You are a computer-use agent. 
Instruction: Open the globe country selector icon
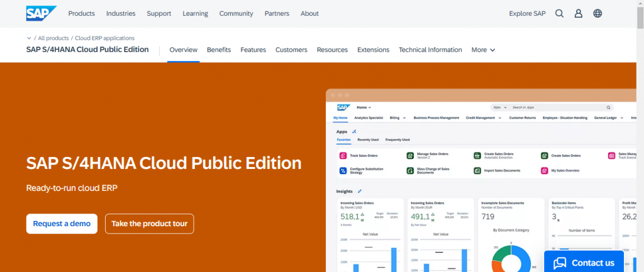point(597,13)
